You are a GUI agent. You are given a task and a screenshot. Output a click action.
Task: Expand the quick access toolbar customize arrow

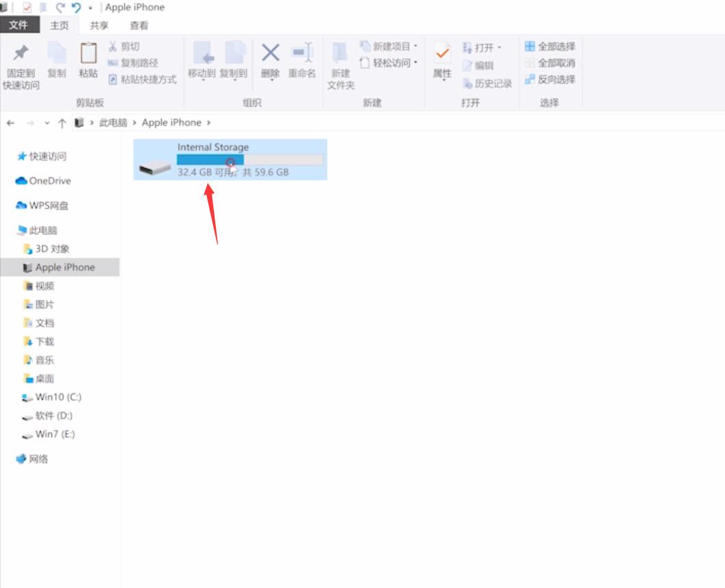[90, 8]
